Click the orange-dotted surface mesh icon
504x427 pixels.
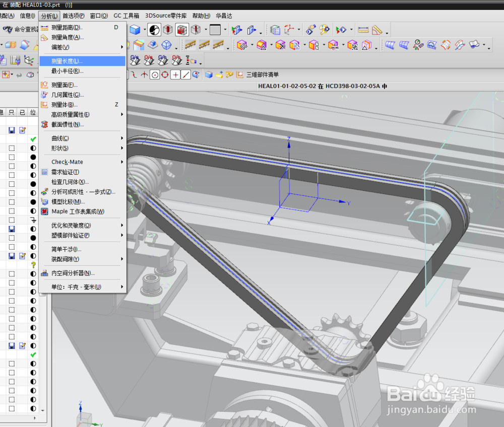point(446,45)
